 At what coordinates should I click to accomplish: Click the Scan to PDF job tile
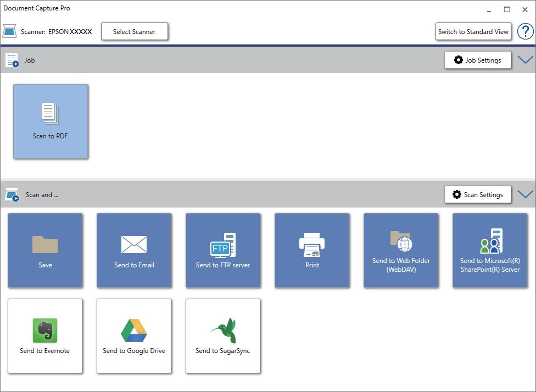tap(51, 122)
